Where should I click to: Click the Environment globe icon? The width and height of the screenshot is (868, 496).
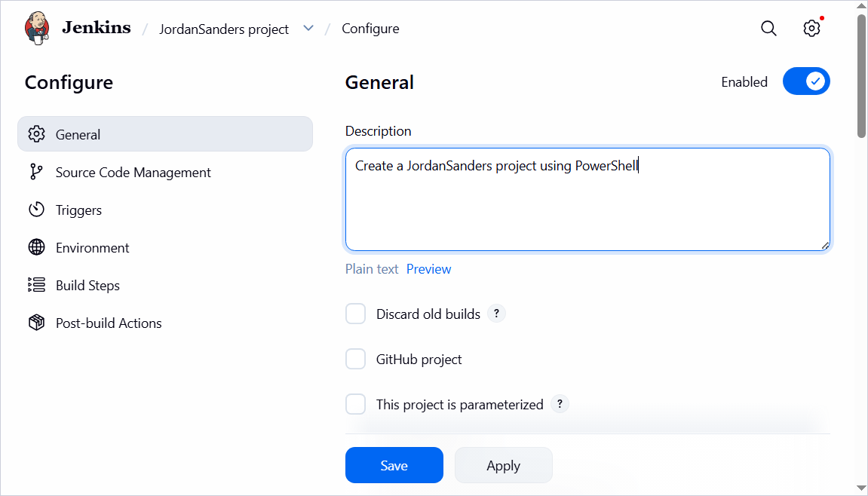click(x=36, y=247)
